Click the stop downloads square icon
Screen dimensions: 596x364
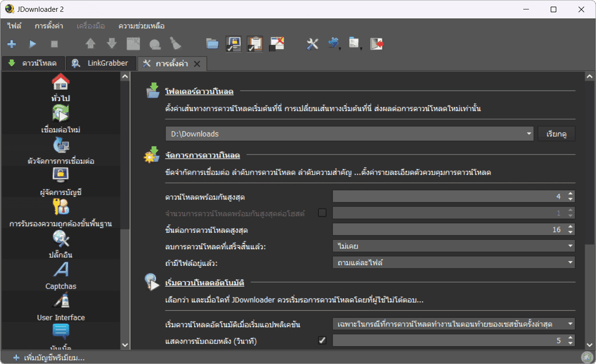54,44
